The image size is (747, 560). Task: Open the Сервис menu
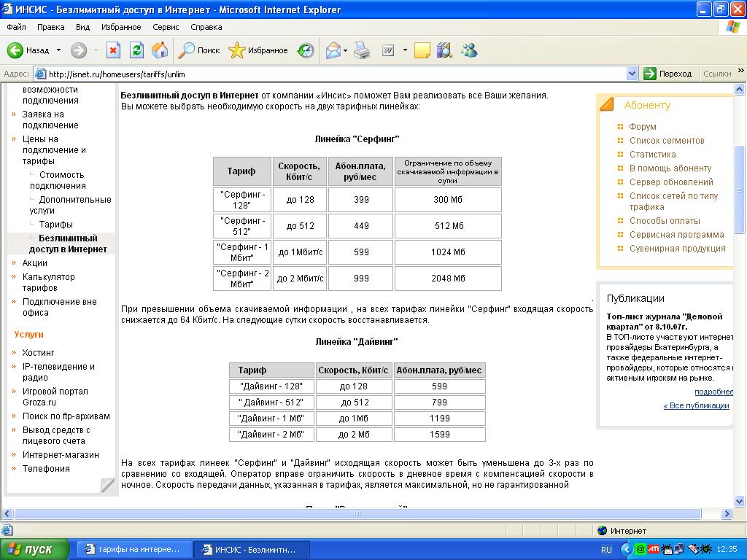(166, 27)
